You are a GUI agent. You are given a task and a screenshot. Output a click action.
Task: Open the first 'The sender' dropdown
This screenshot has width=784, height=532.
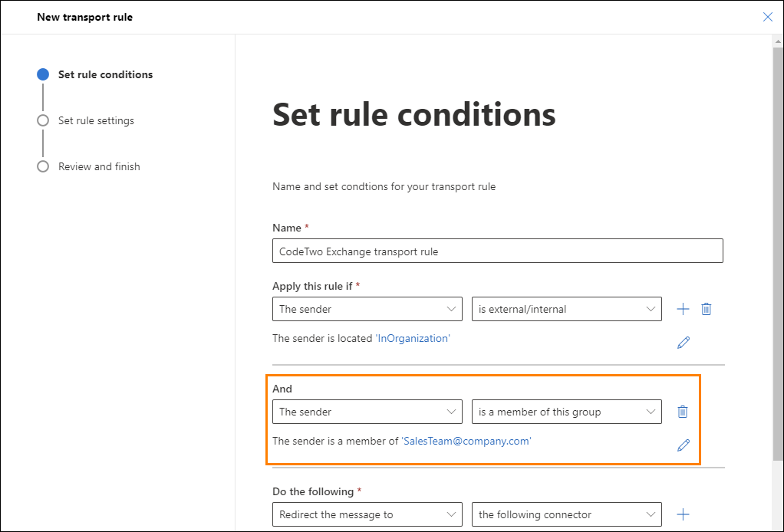pyautogui.click(x=367, y=309)
